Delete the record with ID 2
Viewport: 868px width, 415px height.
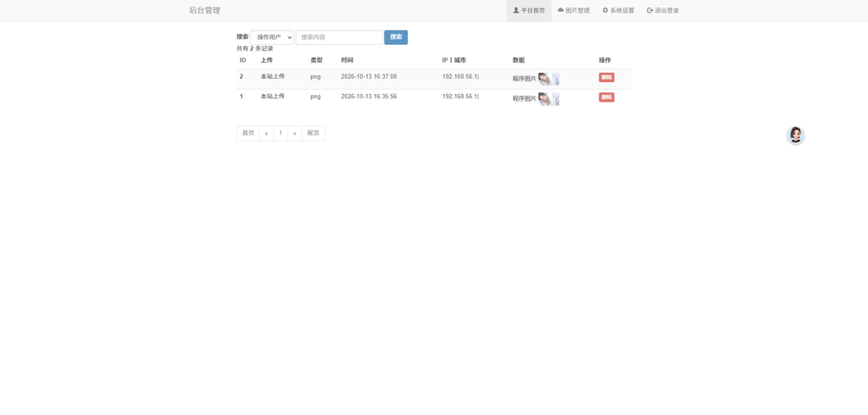[606, 77]
